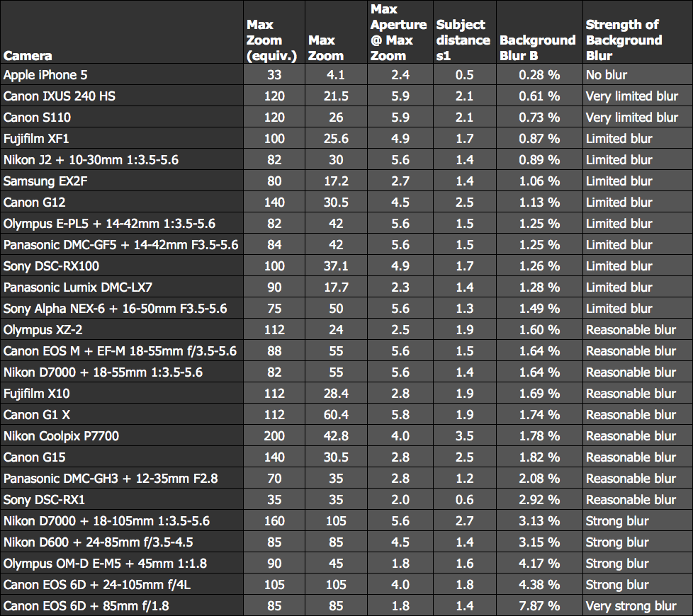Click the Max Zoom value 17.7
The width and height of the screenshot is (693, 616).
point(336,287)
